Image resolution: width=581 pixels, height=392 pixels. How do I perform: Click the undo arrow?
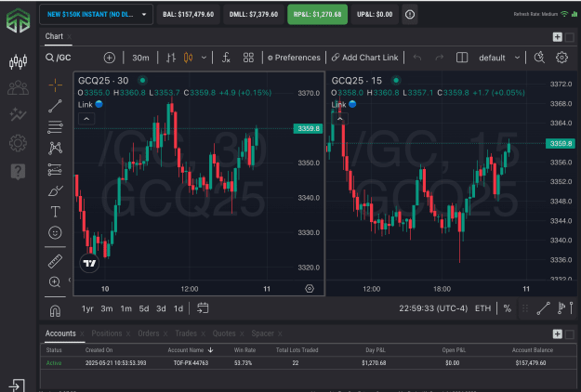point(417,58)
